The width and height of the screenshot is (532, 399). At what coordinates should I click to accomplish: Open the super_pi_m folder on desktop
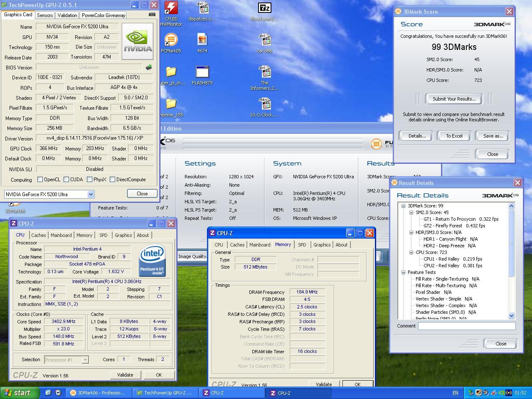tap(171, 72)
